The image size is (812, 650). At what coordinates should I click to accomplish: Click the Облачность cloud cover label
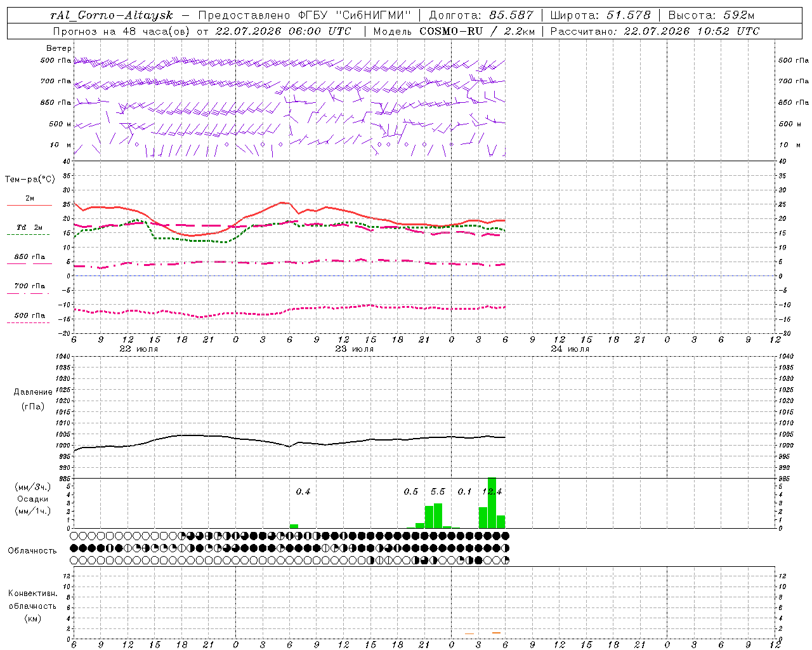[x=32, y=550]
